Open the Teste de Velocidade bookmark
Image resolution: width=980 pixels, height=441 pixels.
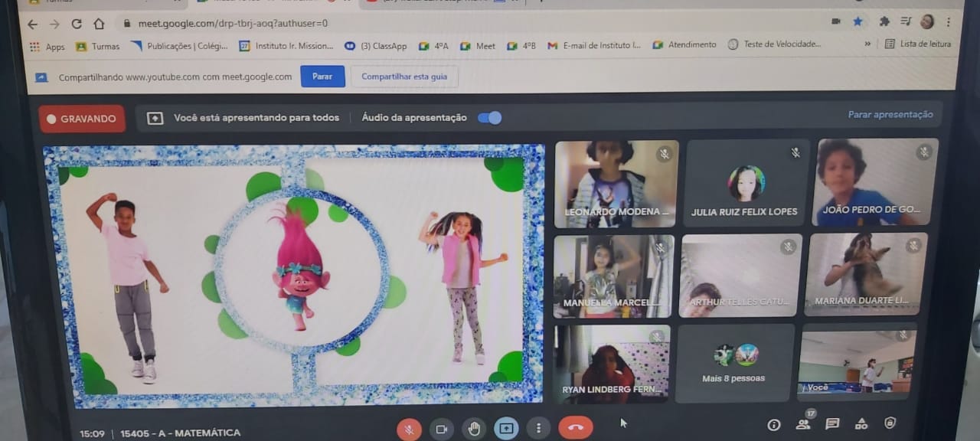coord(774,44)
